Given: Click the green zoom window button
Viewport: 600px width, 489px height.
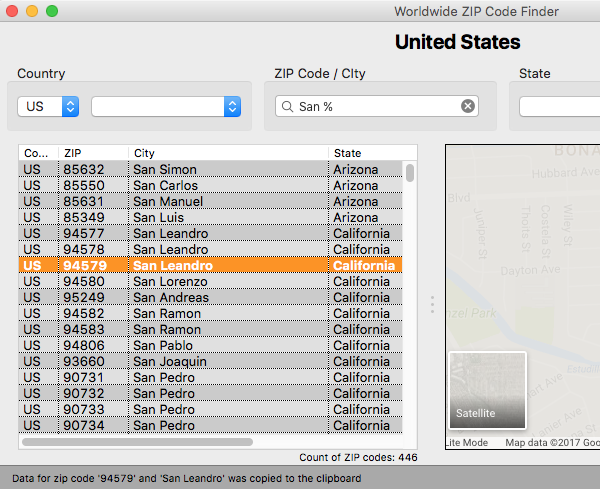Looking at the screenshot, I should point(52,11).
